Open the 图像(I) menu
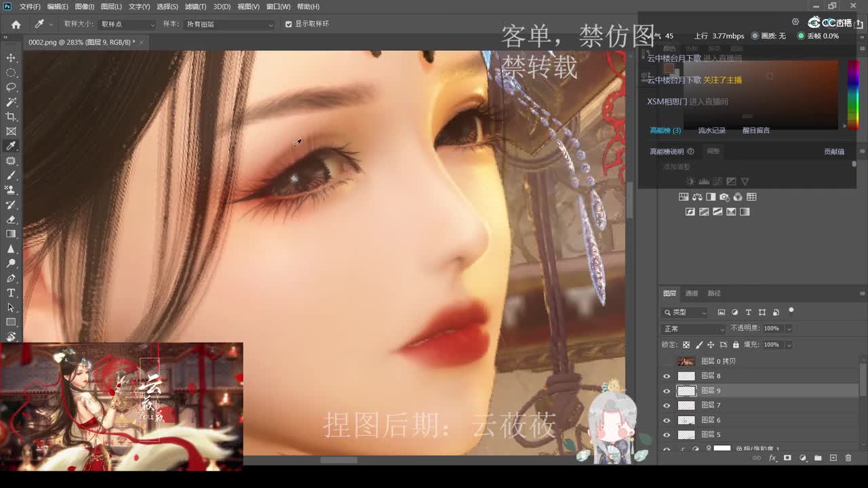The image size is (868, 488). (84, 7)
